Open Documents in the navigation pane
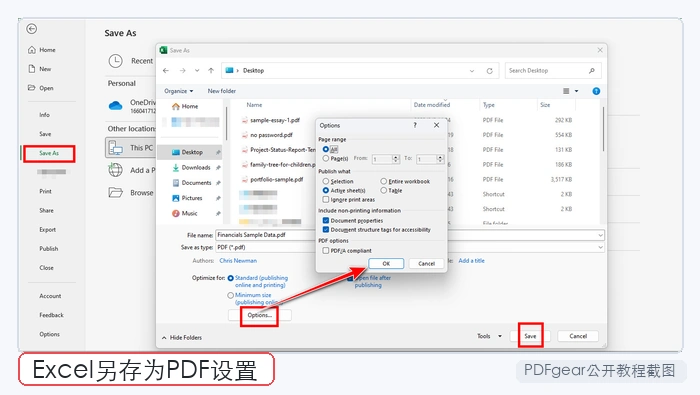The width and height of the screenshot is (700, 395). [x=192, y=183]
